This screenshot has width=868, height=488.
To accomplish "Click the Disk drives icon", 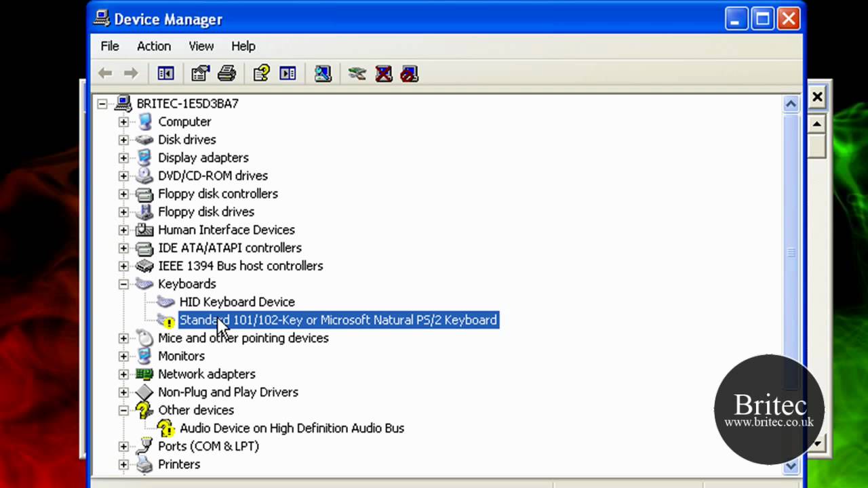I will (144, 140).
